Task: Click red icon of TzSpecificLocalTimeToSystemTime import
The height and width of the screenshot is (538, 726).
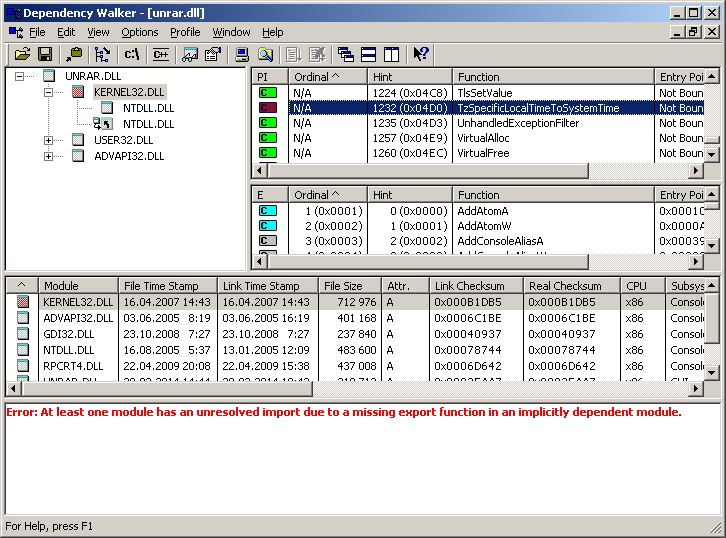Action: point(268,108)
